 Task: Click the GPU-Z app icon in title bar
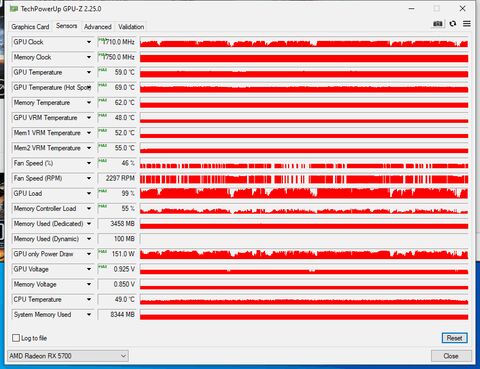pyautogui.click(x=14, y=9)
